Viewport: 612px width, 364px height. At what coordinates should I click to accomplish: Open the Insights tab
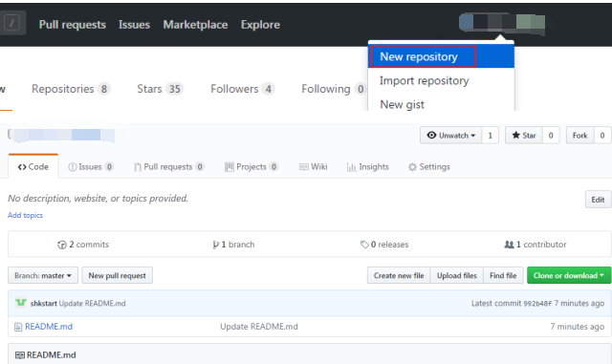tap(368, 167)
